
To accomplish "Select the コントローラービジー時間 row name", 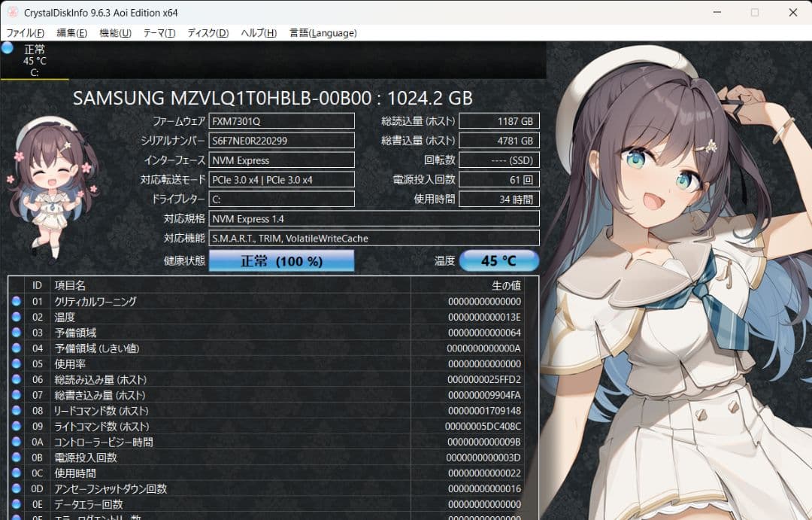I will pos(104,442).
